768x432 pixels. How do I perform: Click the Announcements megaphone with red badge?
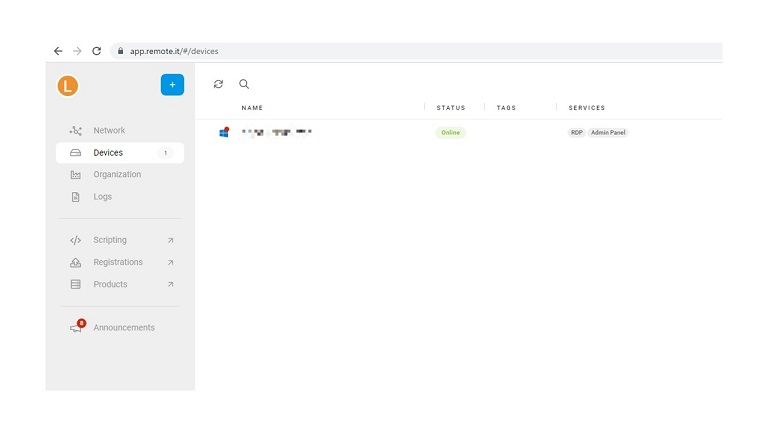[77, 327]
